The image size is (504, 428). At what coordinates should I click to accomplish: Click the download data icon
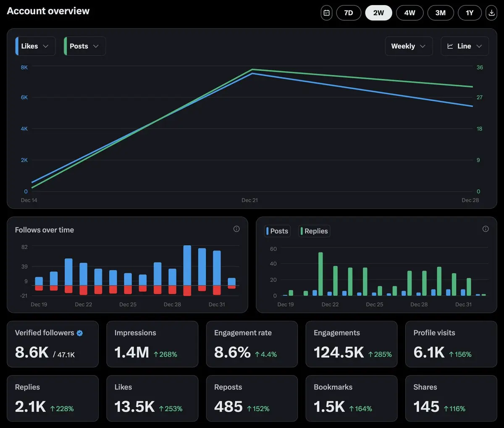pos(491,13)
